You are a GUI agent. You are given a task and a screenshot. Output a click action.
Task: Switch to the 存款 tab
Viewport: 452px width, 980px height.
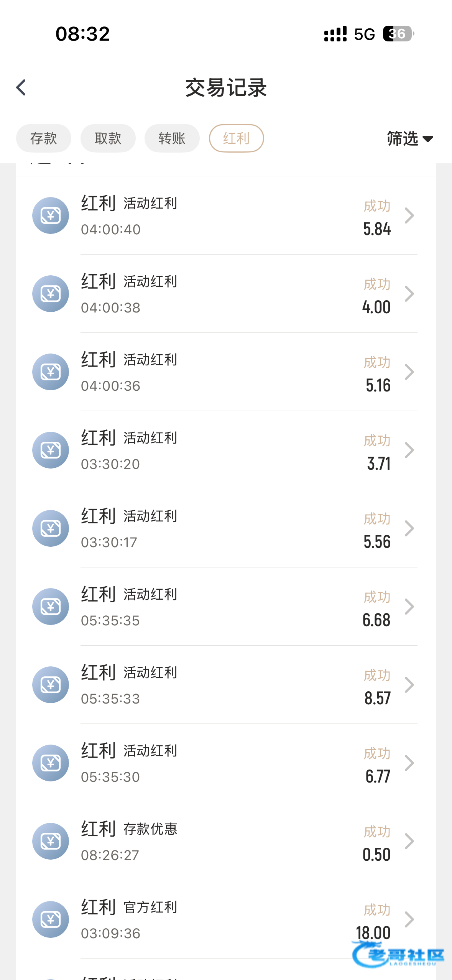click(44, 138)
